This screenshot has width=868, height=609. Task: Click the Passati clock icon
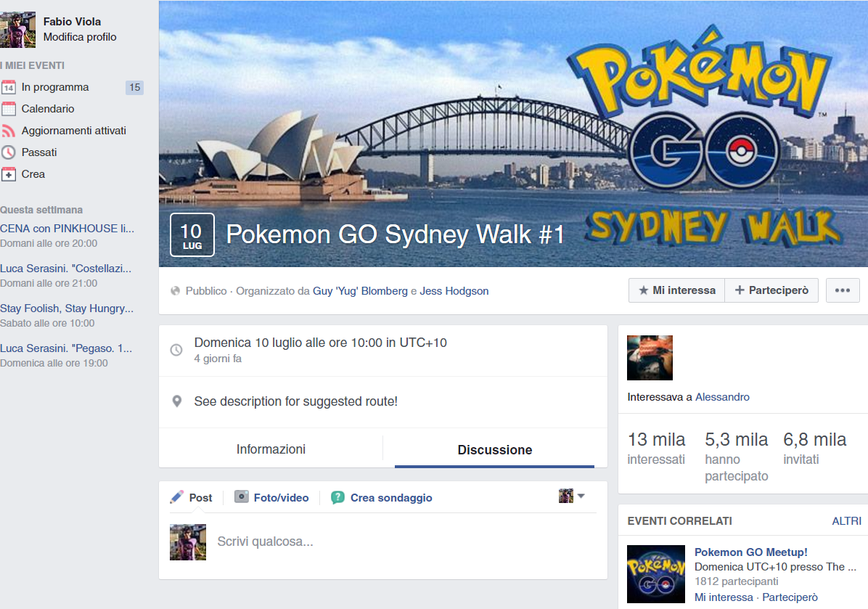8,152
